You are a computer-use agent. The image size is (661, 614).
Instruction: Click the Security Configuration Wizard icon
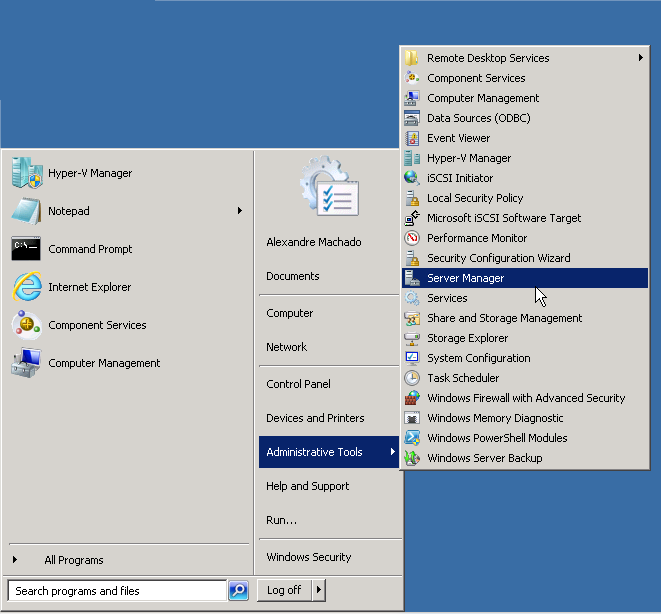point(412,258)
